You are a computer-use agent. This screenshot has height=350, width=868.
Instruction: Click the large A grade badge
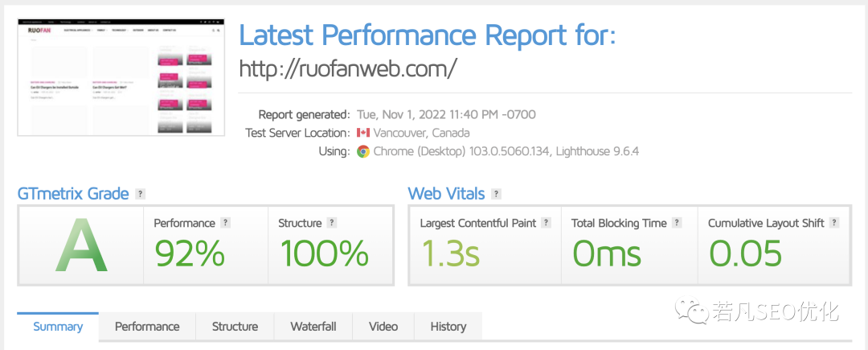click(81, 246)
